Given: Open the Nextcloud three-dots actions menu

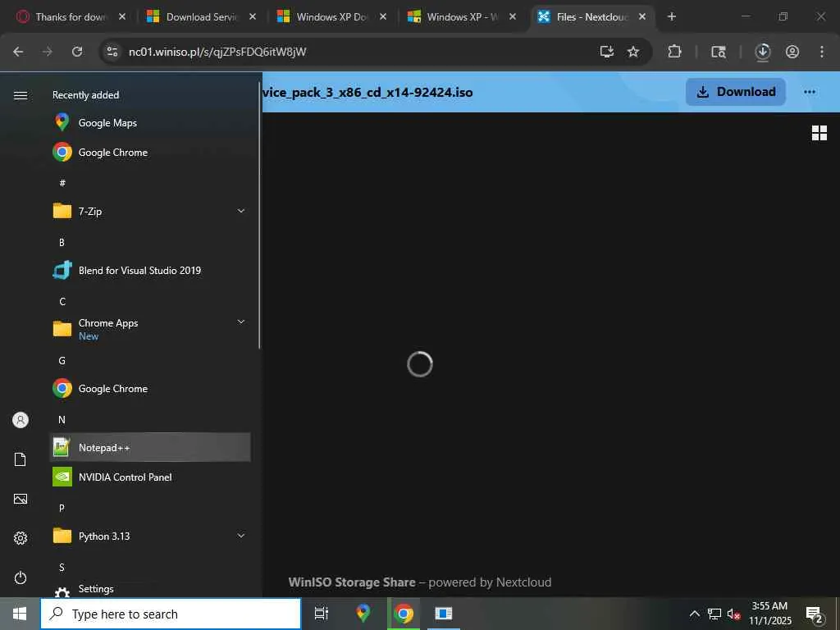Looking at the screenshot, I should (810, 92).
